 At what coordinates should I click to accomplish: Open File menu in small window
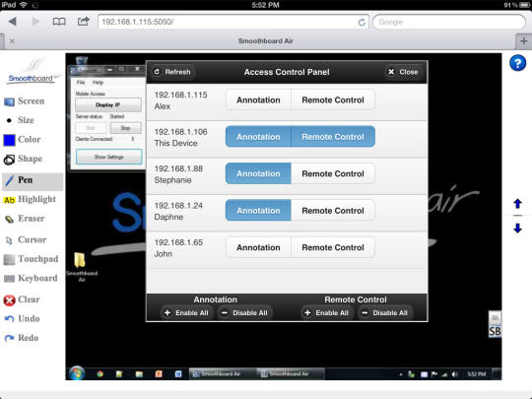point(81,83)
